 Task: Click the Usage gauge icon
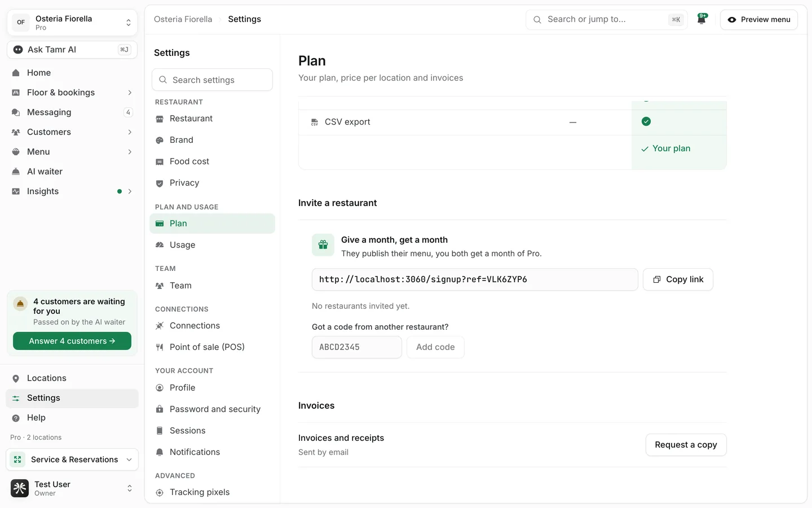160,245
